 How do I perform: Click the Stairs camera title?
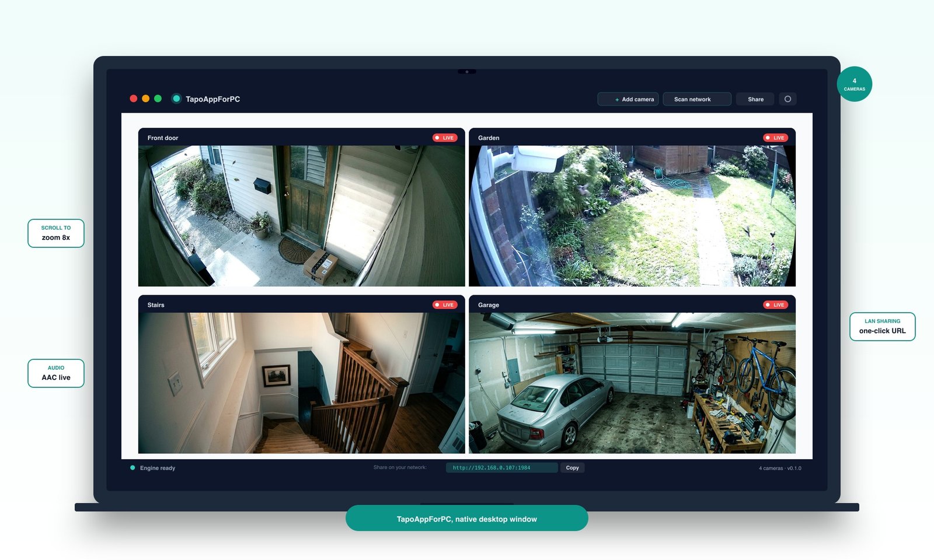pos(156,305)
